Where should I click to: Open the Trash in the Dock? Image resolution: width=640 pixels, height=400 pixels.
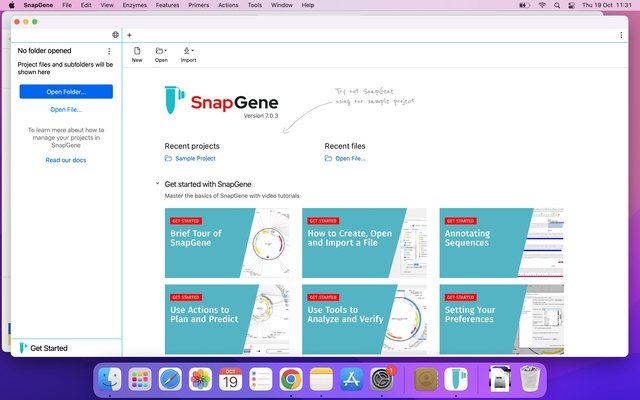530,379
